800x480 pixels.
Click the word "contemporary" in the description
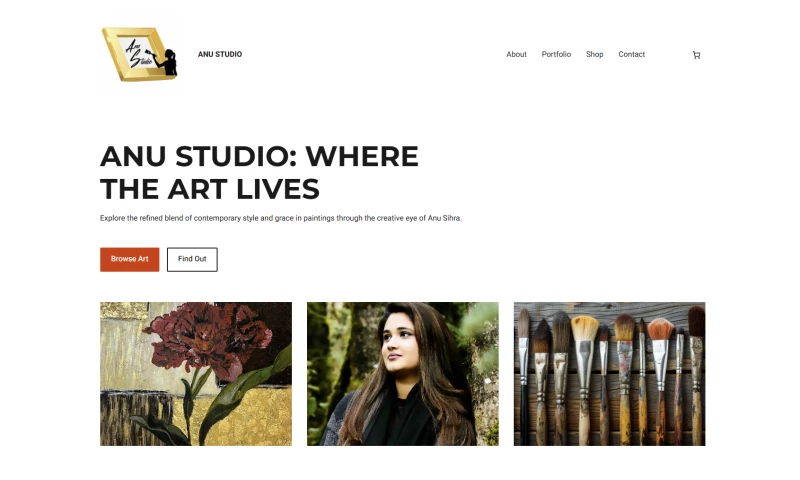217,218
